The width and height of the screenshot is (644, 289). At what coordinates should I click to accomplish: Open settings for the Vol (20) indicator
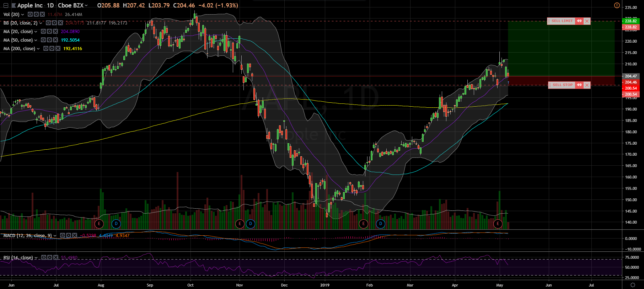[36, 15]
